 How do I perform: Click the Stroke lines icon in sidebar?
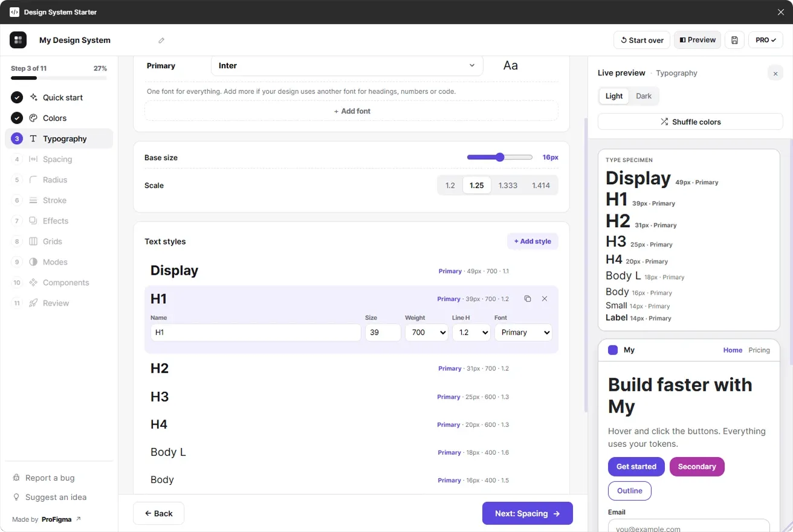click(33, 200)
